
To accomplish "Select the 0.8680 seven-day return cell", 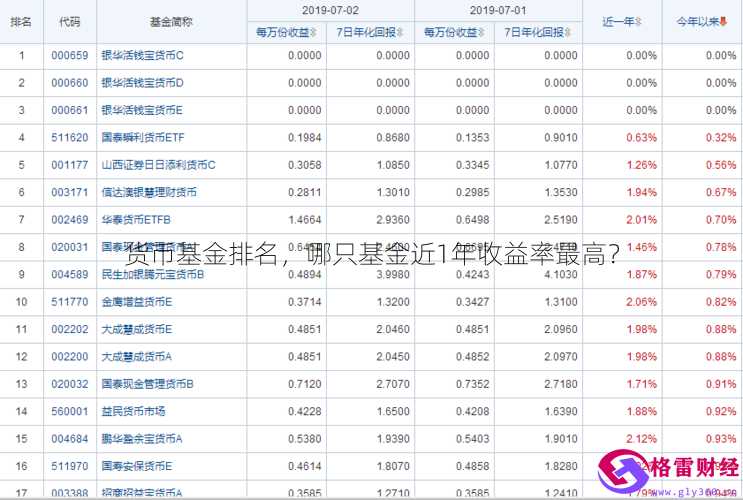I will click(393, 138).
